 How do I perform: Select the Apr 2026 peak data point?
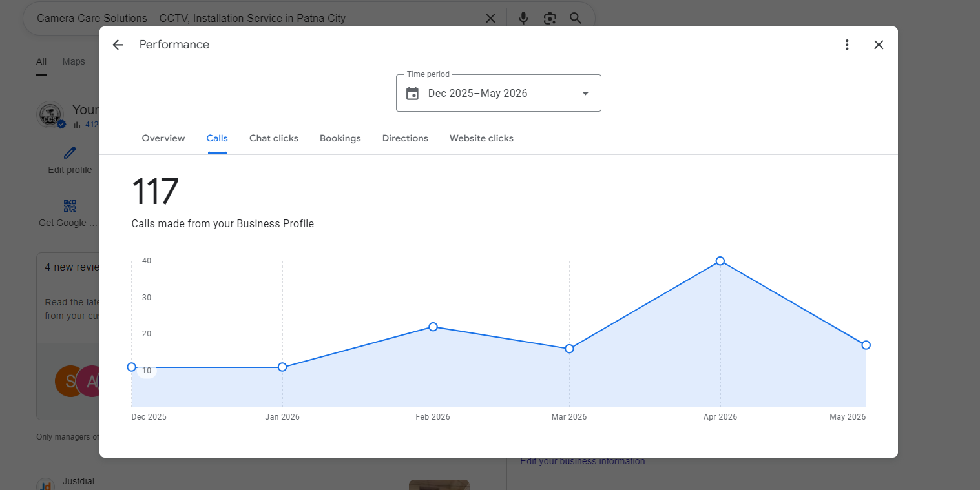720,261
